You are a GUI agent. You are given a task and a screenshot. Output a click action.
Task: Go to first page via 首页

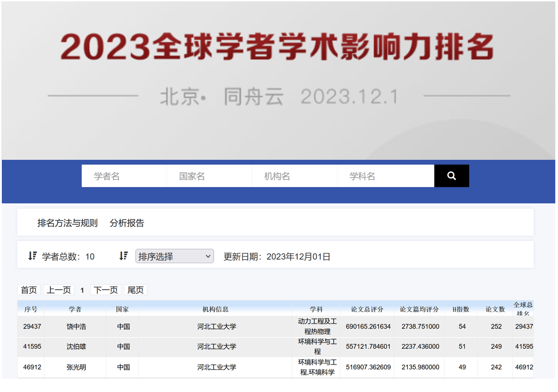29,290
